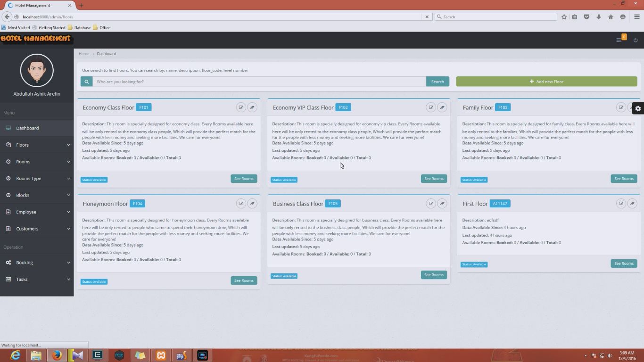The image size is (644, 362).
Task: Open notifications list icon in top bar
Action: [619, 40]
